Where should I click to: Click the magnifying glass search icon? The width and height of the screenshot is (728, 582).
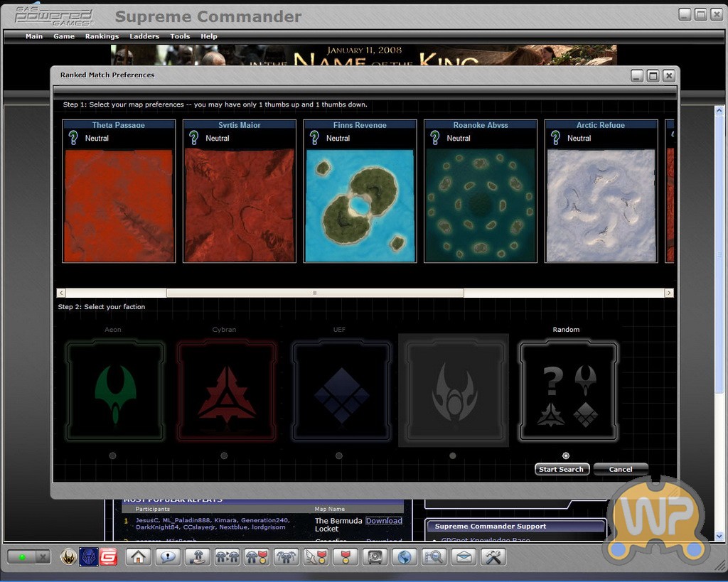434,557
